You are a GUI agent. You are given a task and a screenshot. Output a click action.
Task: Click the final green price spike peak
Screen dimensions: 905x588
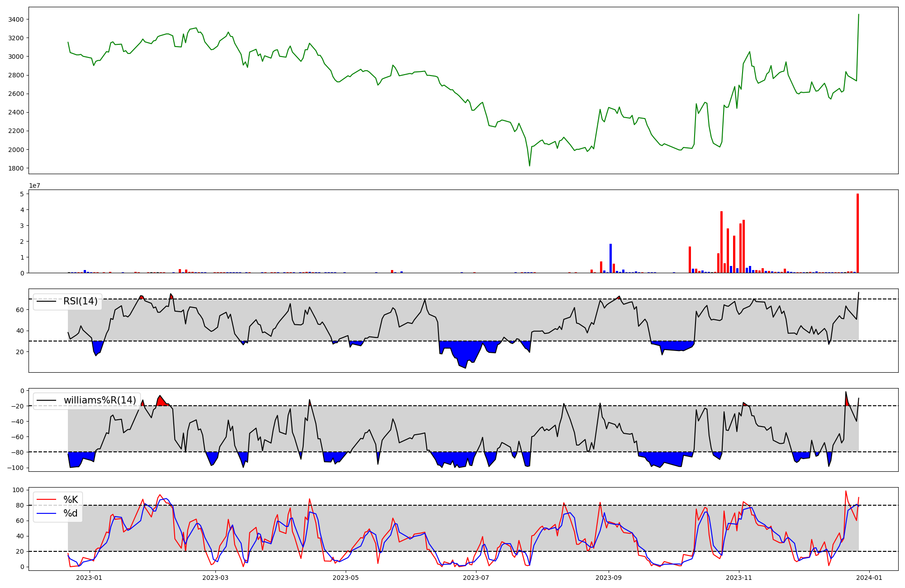tap(858, 14)
